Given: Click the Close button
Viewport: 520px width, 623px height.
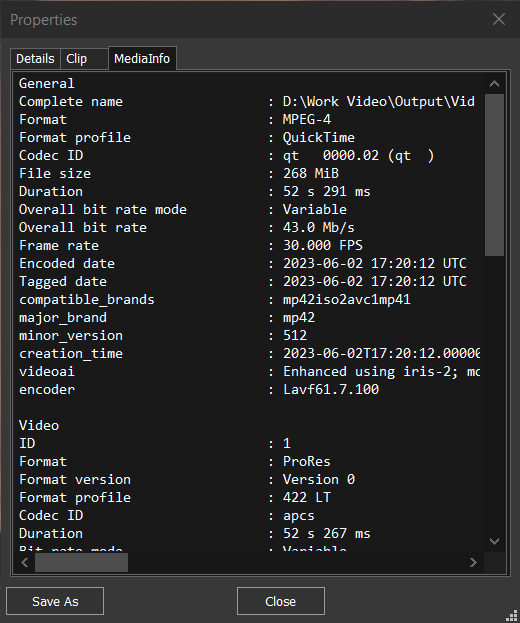Looking at the screenshot, I should pyautogui.click(x=280, y=601).
